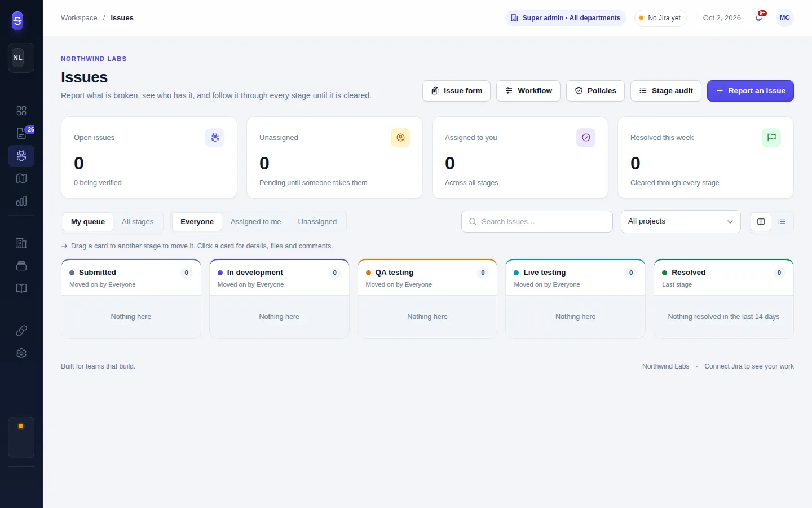Open the link integrations icon in sidebar
Image resolution: width=812 pixels, height=508 pixels.
tap(21, 331)
